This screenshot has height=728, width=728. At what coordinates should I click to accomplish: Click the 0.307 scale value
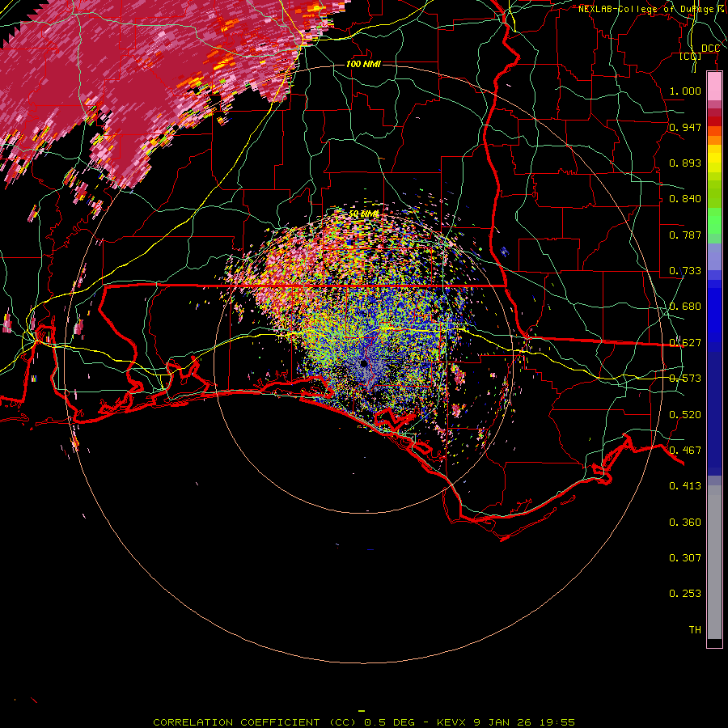pyautogui.click(x=685, y=558)
